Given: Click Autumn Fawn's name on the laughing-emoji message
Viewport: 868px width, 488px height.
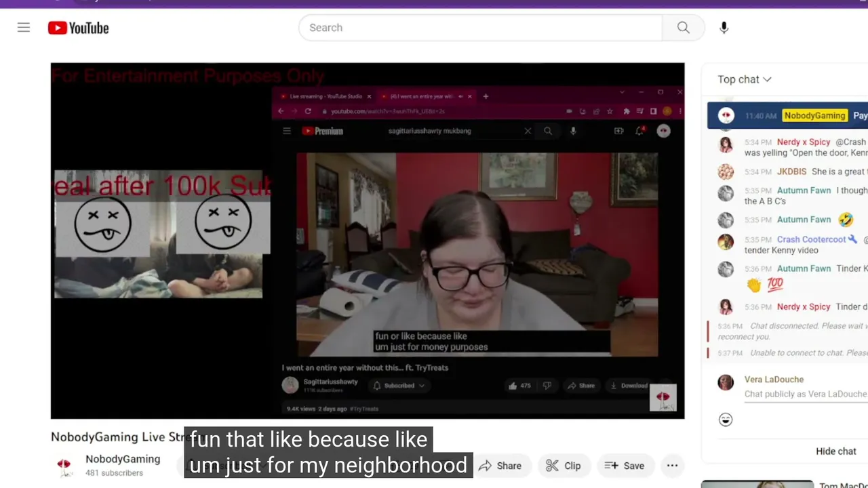Looking at the screenshot, I should point(804,220).
